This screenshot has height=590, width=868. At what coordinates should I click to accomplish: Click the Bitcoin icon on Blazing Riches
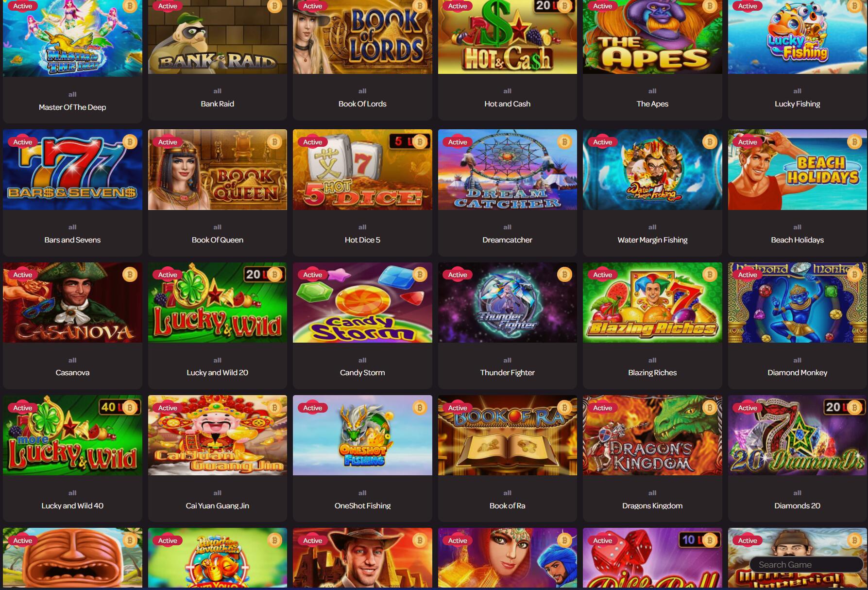click(710, 275)
